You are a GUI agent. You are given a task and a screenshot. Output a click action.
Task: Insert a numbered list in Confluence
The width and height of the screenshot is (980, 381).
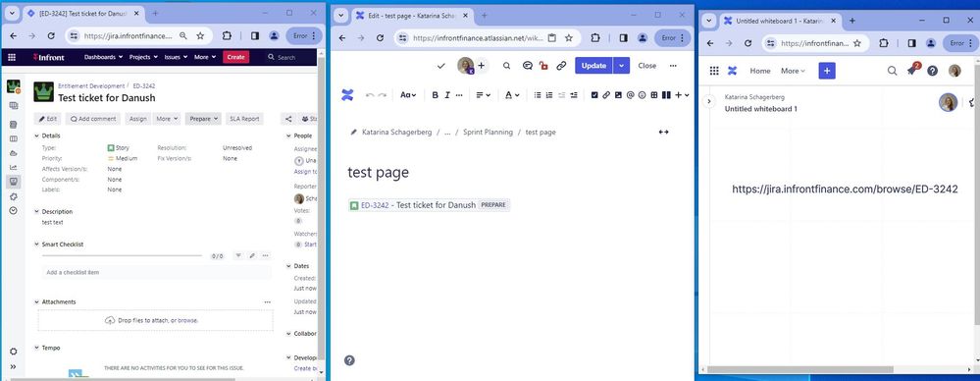[549, 95]
